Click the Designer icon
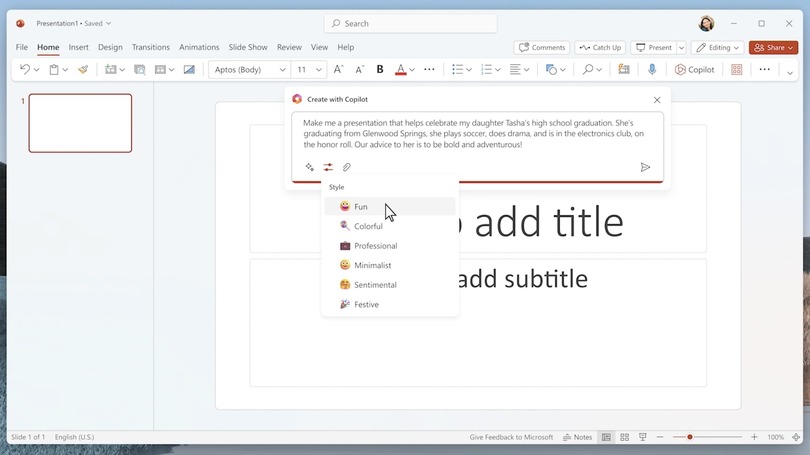The image size is (810, 455). tap(624, 69)
